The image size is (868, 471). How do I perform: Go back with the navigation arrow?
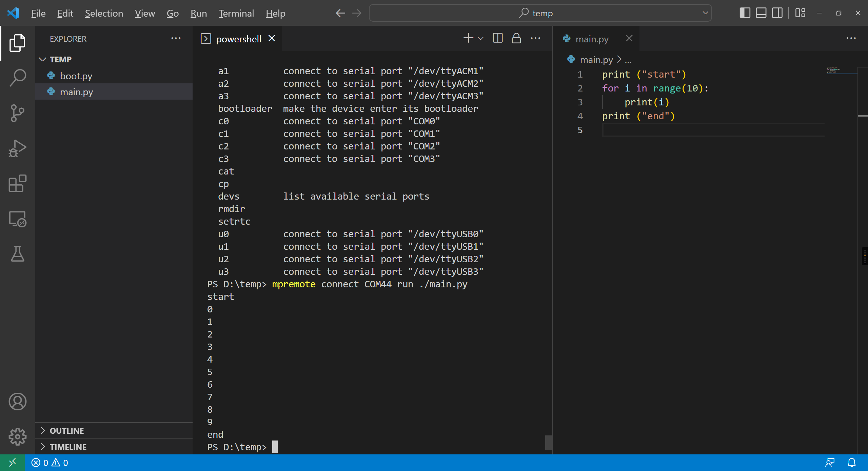[x=340, y=13]
